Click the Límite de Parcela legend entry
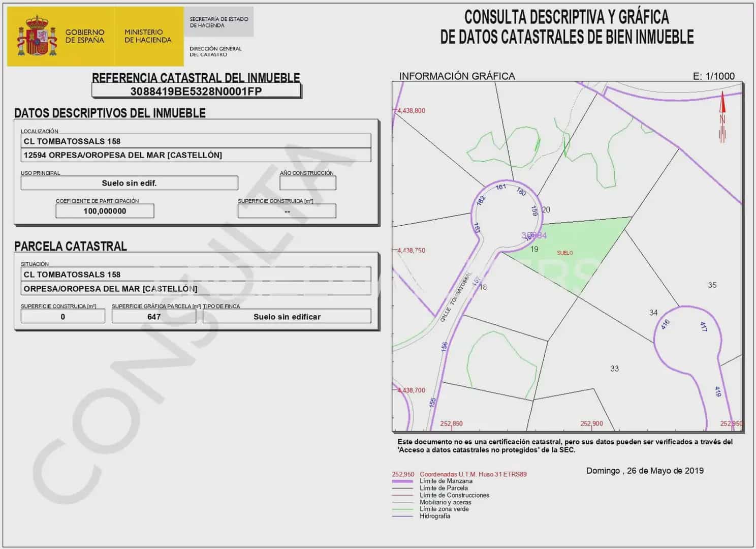Viewport: 756px width, 549px height. (444, 488)
